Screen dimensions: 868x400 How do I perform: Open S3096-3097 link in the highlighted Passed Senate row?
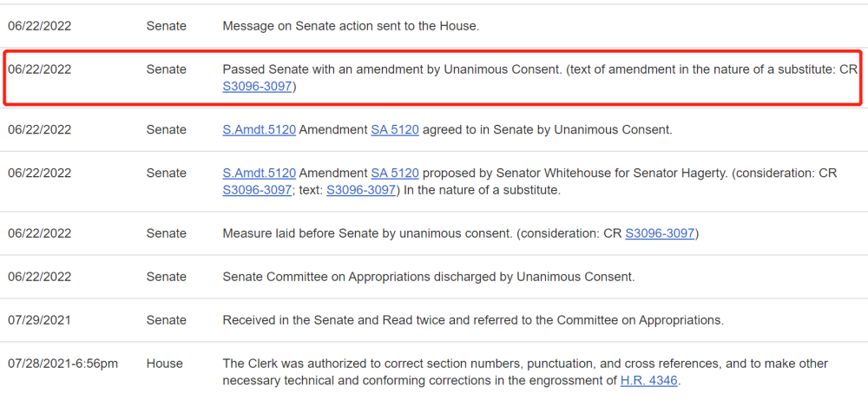click(259, 87)
